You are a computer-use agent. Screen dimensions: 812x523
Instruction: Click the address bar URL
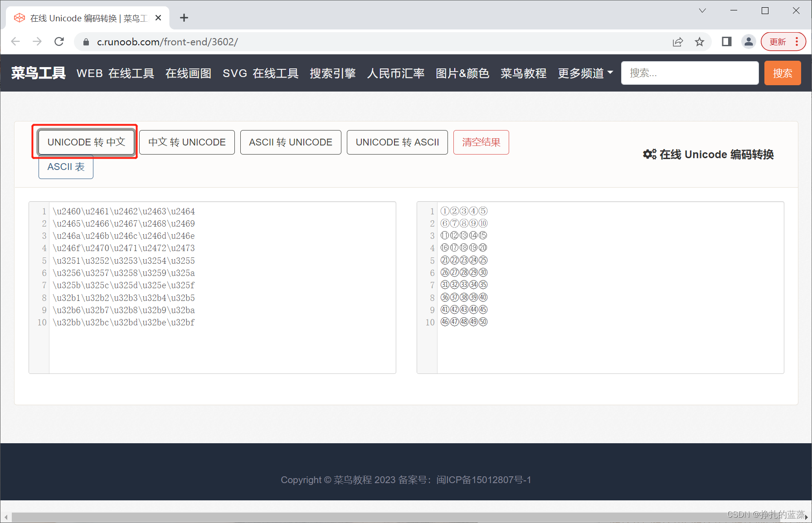click(167, 42)
